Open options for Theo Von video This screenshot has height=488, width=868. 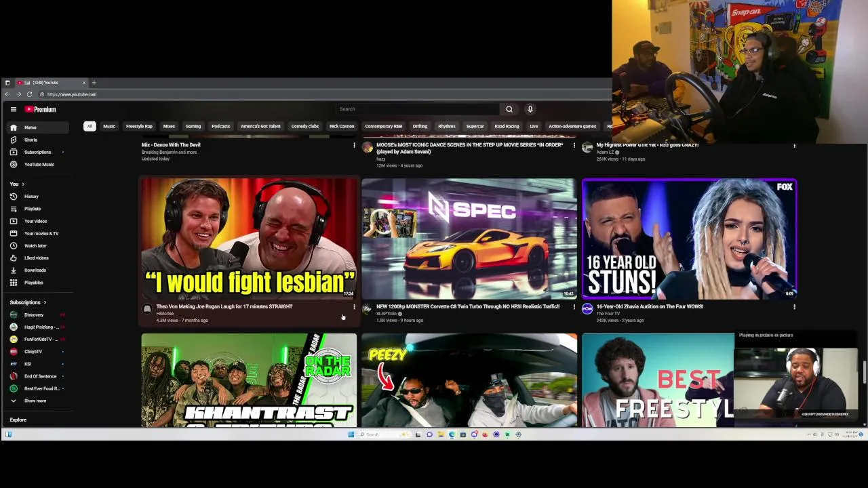tap(354, 307)
